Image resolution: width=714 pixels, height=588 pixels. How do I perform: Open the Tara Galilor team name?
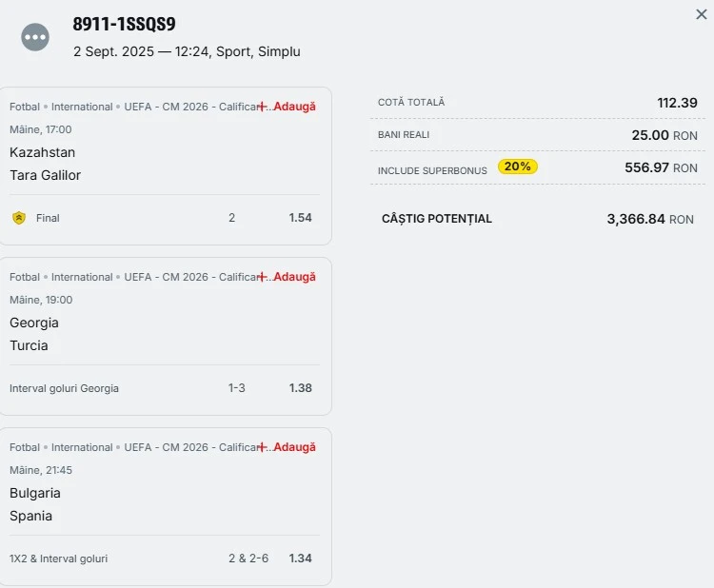coord(46,175)
